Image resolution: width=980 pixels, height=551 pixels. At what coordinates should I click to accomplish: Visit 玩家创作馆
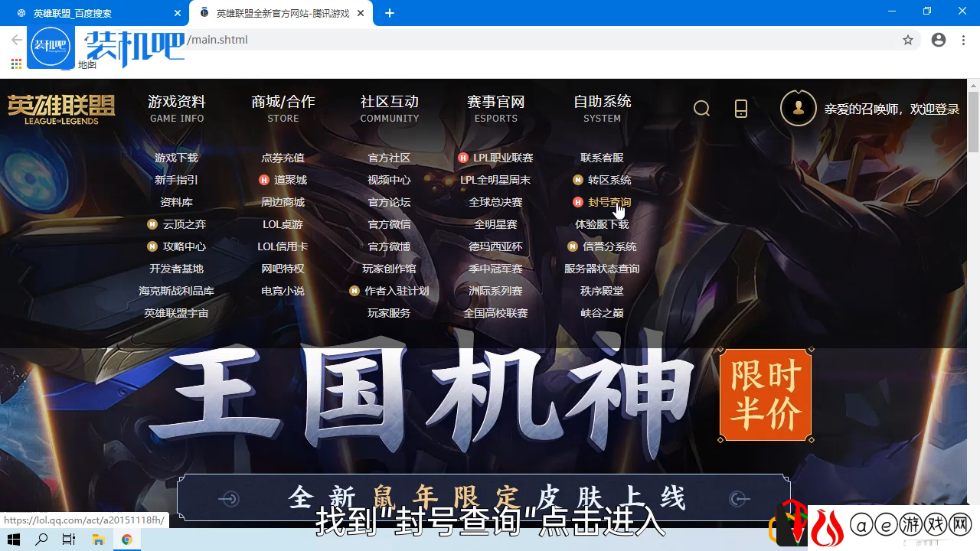(x=390, y=269)
